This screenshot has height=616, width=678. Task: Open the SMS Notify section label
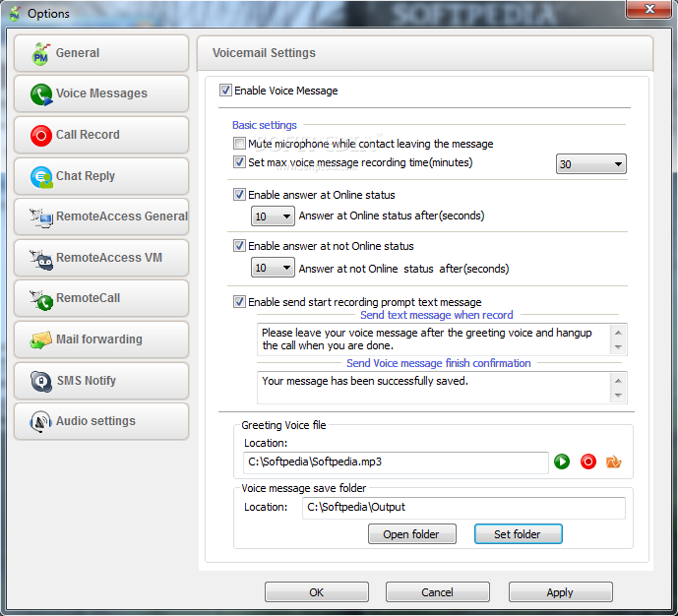pyautogui.click(x=87, y=381)
